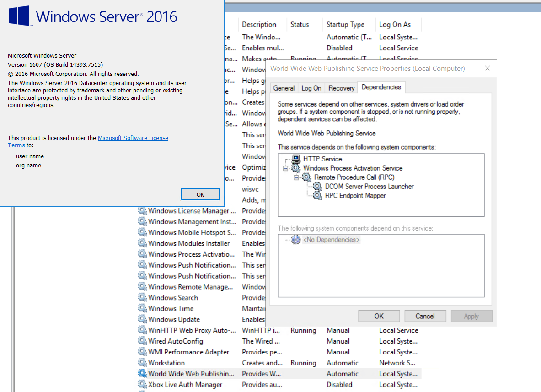Click the No Dependencies placeholder icon

click(x=296, y=240)
